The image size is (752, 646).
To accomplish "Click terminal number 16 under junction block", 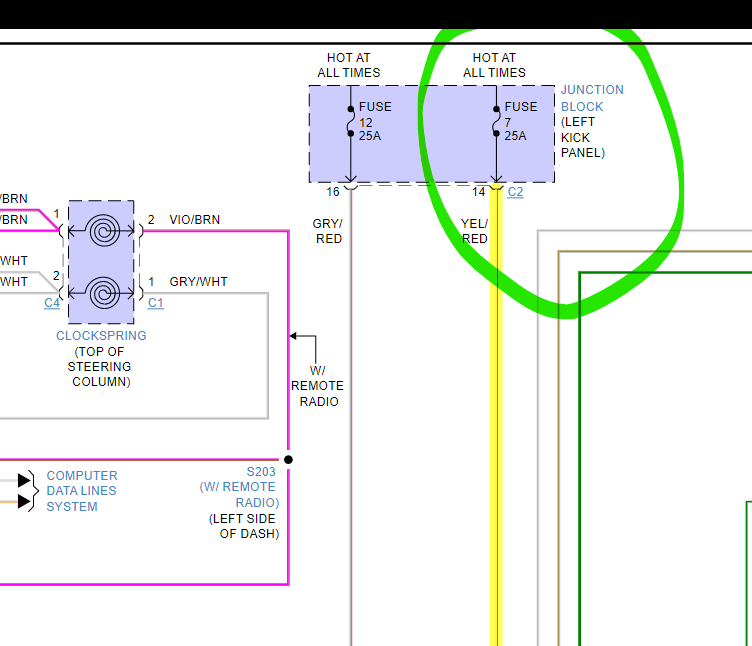I will (x=332, y=192).
